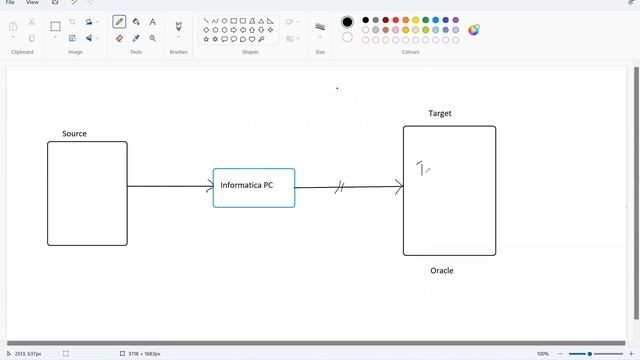Expand the Flip dropdown arrow
The image size is (640, 360).
[x=97, y=38]
